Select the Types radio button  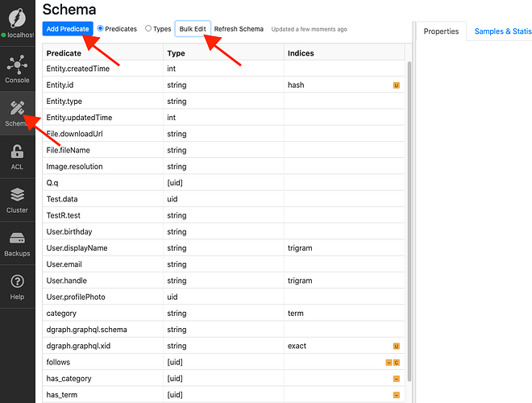pyautogui.click(x=148, y=28)
